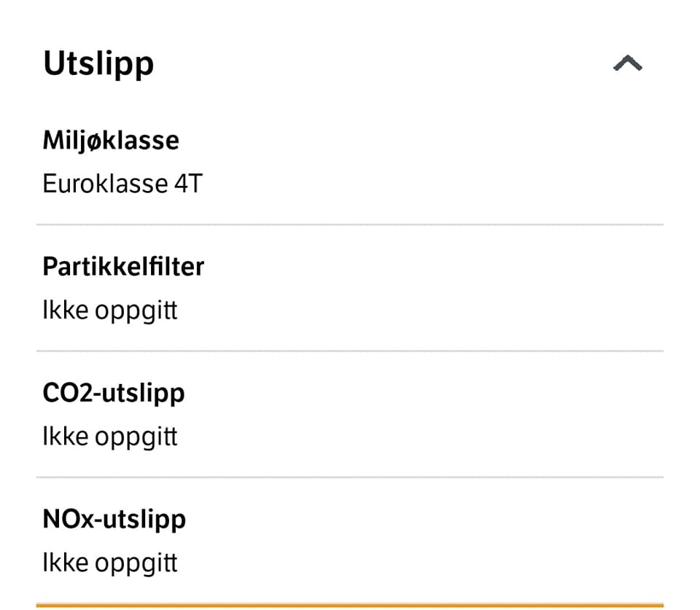Click the CO2 part of the CO2-utslipp label
700x610 pixels.
click(x=66, y=393)
